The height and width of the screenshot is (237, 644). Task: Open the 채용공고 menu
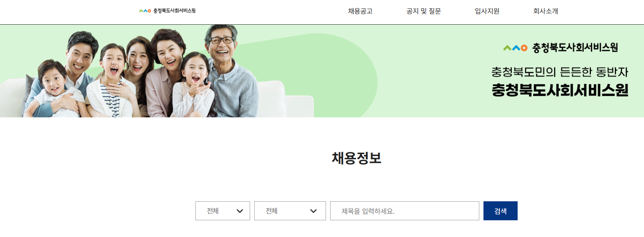click(360, 11)
